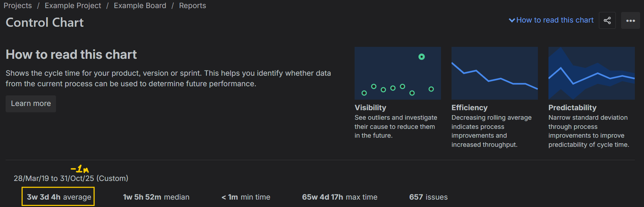Open the custom date range selector
The width and height of the screenshot is (644, 207).
[71, 178]
